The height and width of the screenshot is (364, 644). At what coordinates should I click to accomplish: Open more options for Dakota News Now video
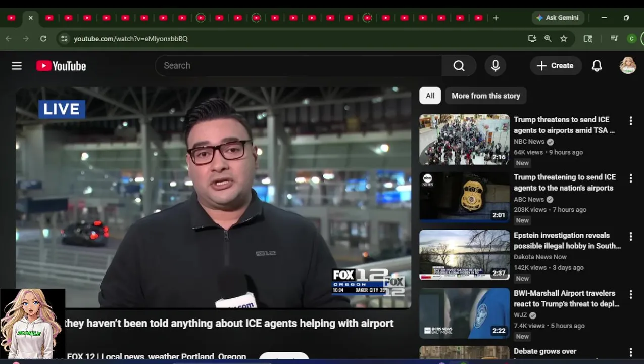point(630,237)
